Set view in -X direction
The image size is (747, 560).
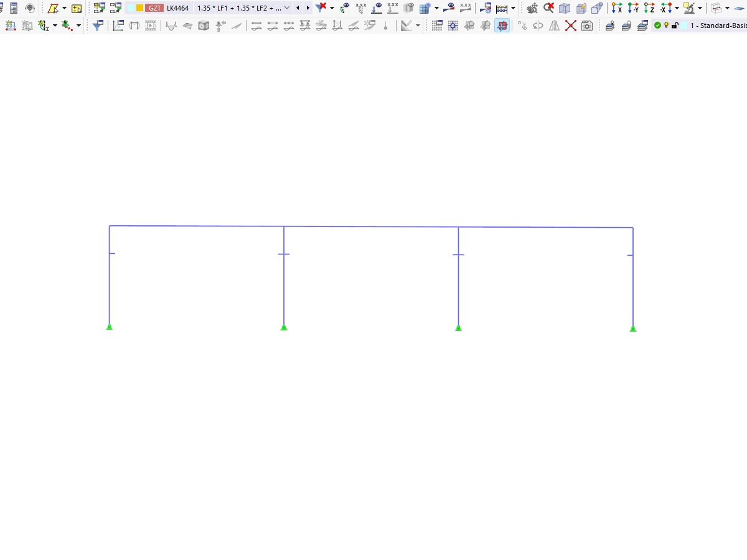click(665, 8)
